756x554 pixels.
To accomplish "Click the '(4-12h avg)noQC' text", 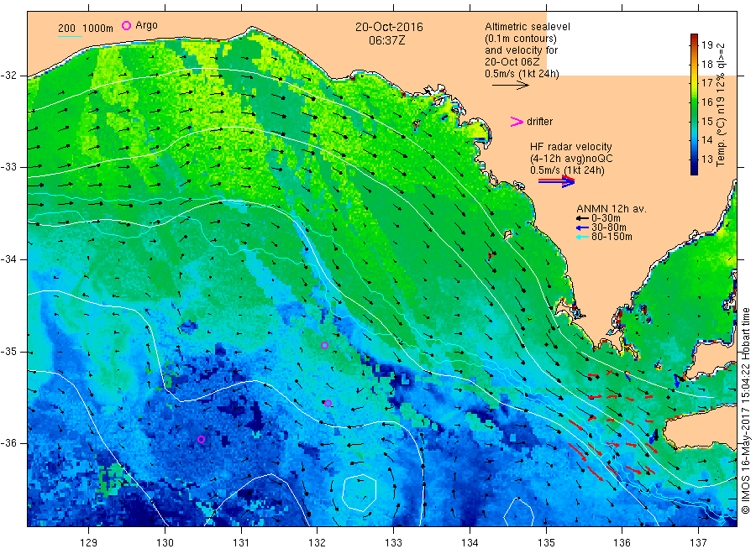I will (x=571, y=159).
